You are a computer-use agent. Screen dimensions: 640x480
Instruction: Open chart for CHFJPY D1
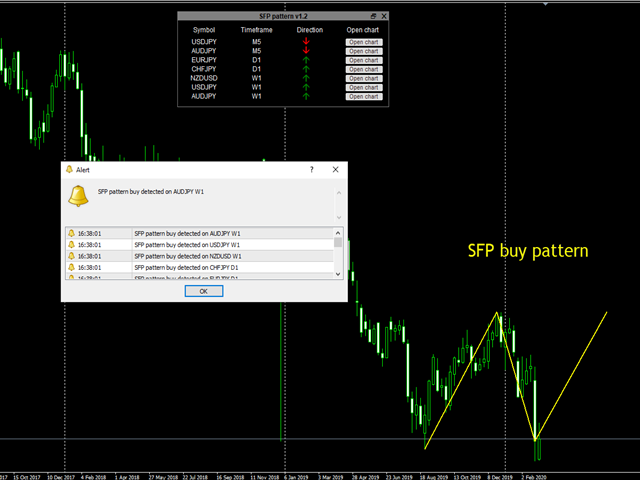(363, 69)
